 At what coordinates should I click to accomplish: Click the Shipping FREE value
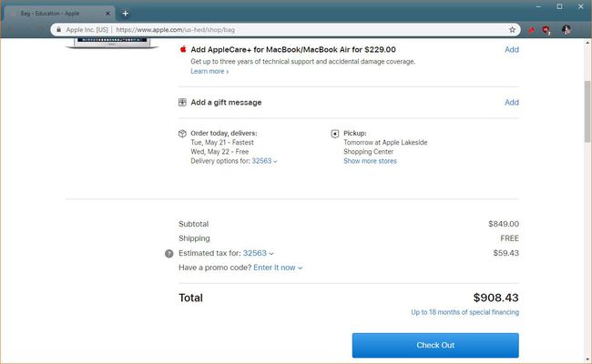tap(509, 238)
